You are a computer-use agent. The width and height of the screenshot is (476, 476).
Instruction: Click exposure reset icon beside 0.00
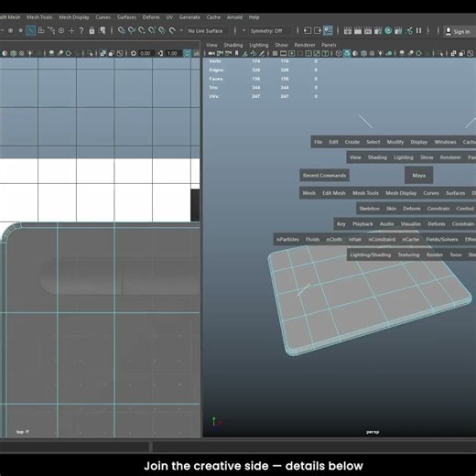[x=134, y=53]
